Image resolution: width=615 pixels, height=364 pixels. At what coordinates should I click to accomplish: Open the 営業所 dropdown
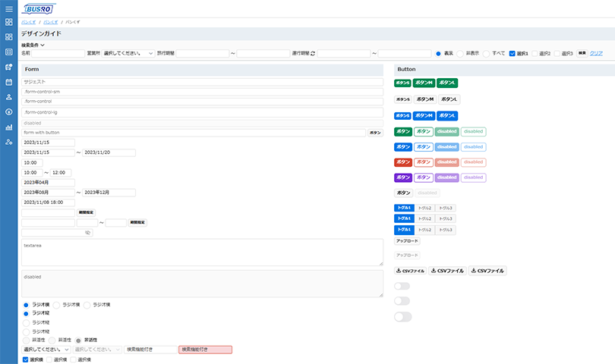coord(128,54)
